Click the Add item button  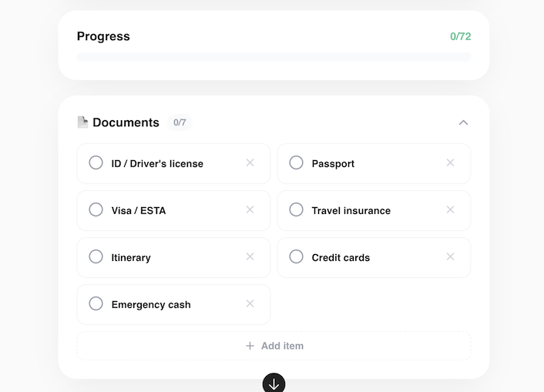click(274, 346)
